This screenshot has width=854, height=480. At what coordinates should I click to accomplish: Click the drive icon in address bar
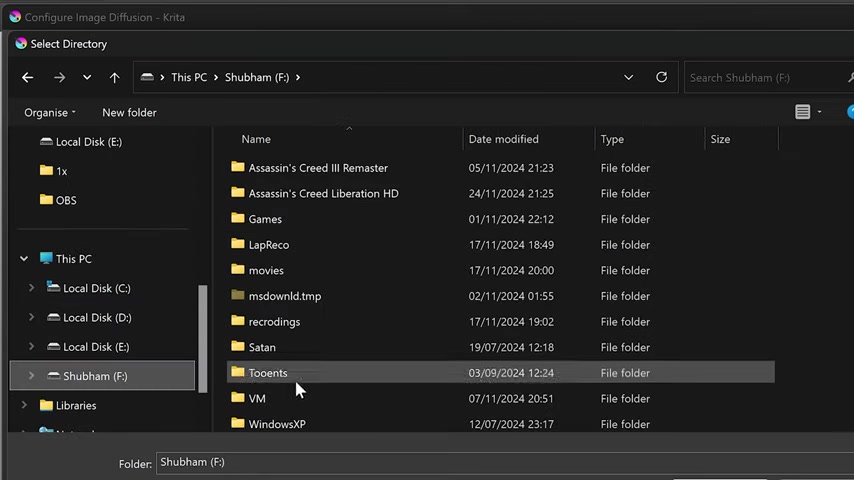point(147,77)
